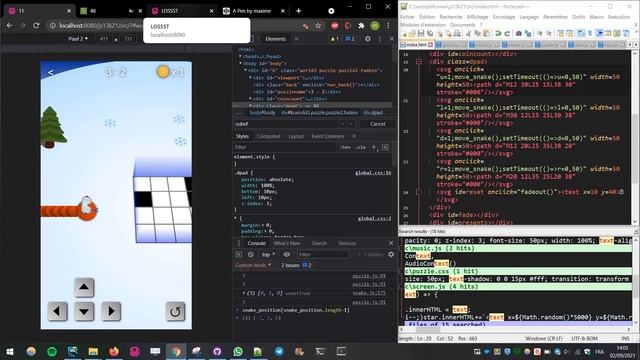Open the Event Listeners tab

click(328, 136)
